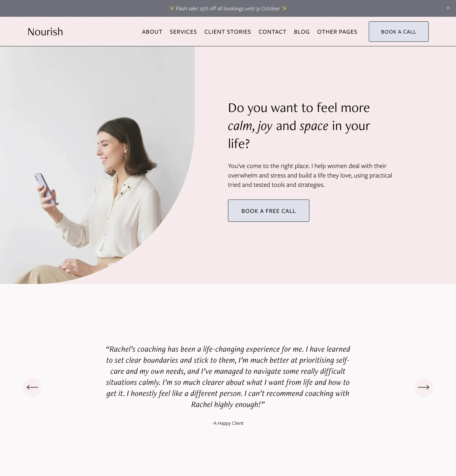
Task: Click the hero paragraph about overwhelm and stress
Action: [x=310, y=175]
